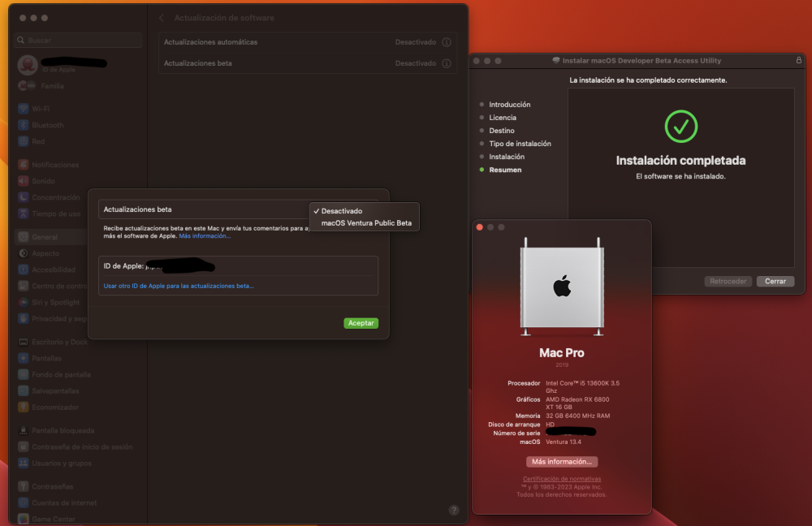Screen dimensions: 812x526
Task: Select Destino step in installer sidebar
Action: [x=502, y=131]
